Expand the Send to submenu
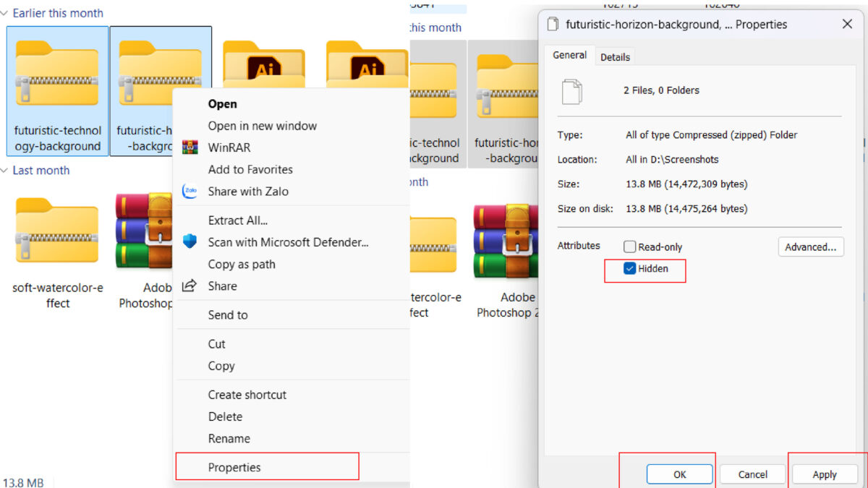 [230, 314]
